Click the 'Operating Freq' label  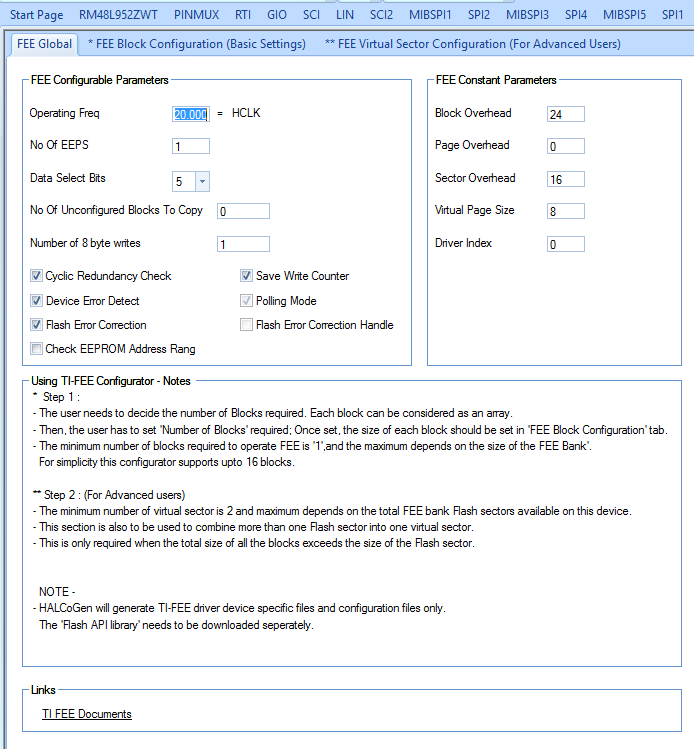pos(64,113)
